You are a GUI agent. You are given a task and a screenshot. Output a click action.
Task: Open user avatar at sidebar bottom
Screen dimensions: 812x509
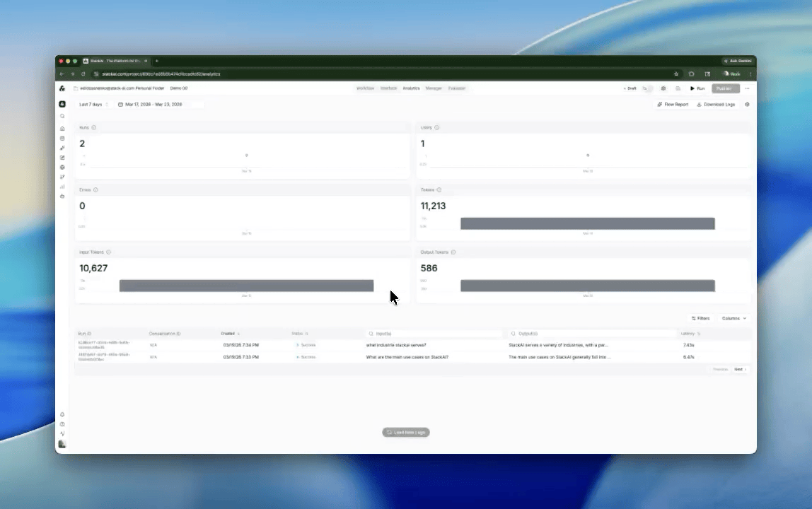[62, 444]
